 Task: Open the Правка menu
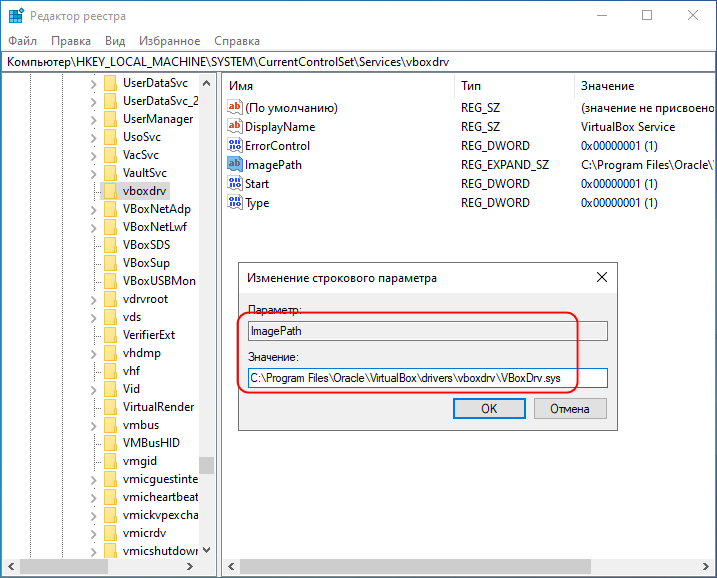pos(71,41)
